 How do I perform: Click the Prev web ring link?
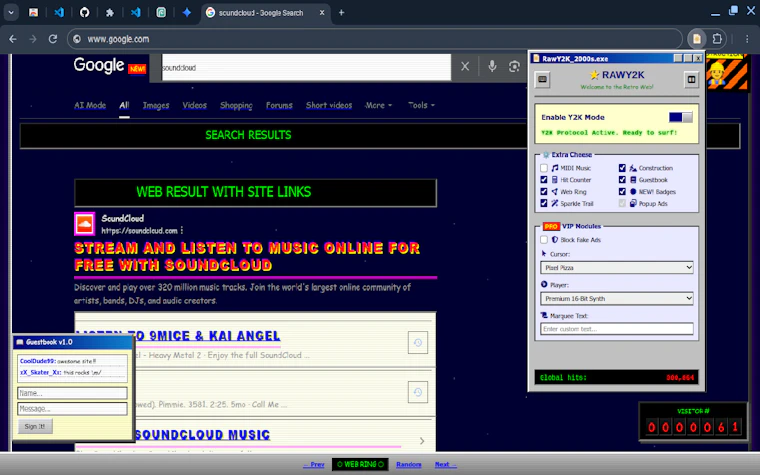pyautogui.click(x=314, y=464)
